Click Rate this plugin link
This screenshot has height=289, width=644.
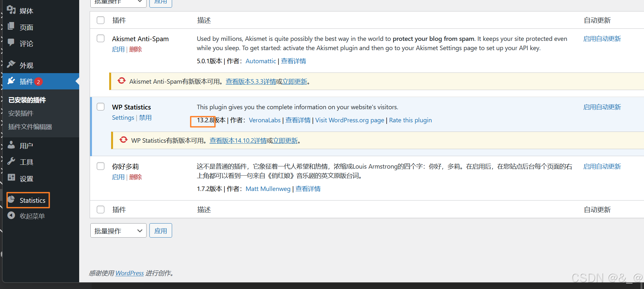410,120
